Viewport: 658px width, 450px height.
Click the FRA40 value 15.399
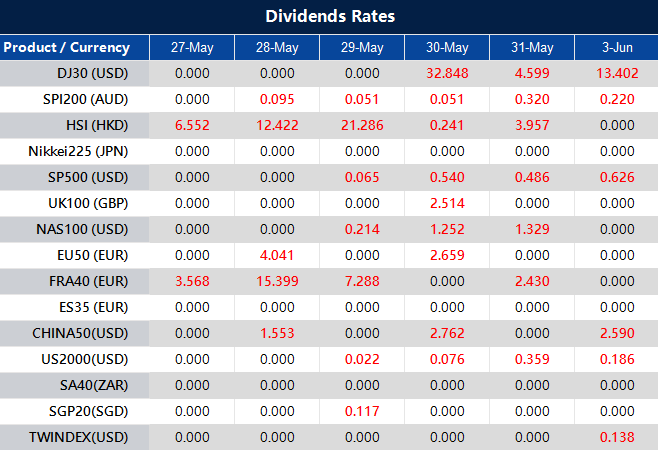277,281
